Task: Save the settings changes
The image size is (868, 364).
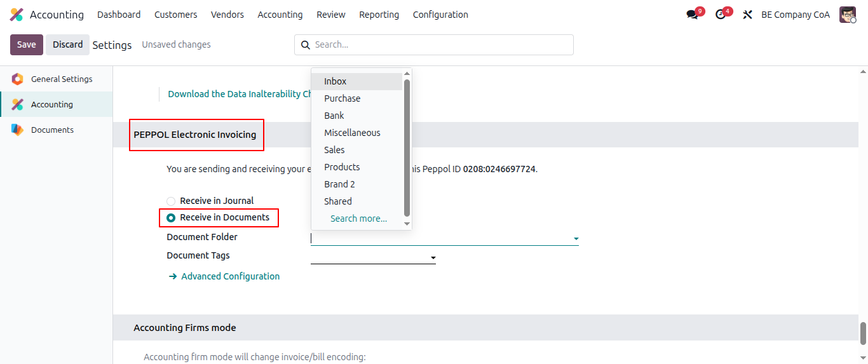Action: [27, 44]
